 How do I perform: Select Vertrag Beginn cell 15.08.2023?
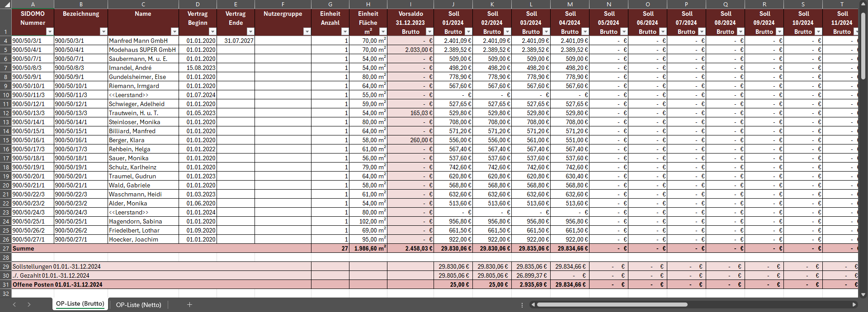pyautogui.click(x=198, y=68)
